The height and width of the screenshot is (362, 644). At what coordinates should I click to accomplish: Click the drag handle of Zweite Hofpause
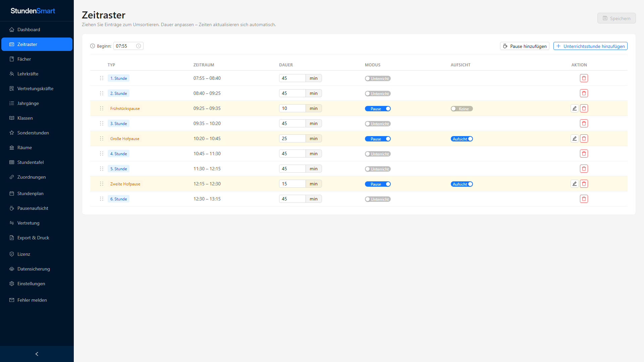[x=102, y=184]
